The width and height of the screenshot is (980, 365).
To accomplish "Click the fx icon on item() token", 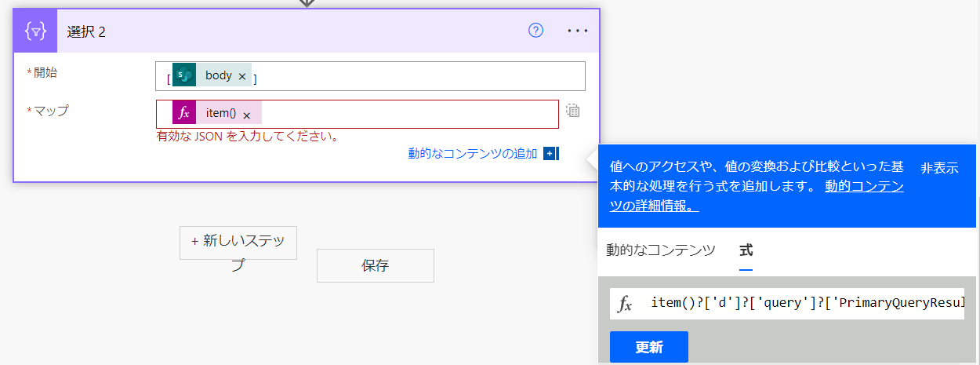I will (184, 113).
